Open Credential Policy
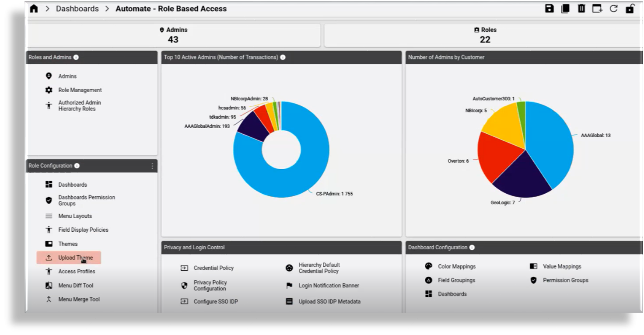This screenshot has height=335, width=644. 213,268
